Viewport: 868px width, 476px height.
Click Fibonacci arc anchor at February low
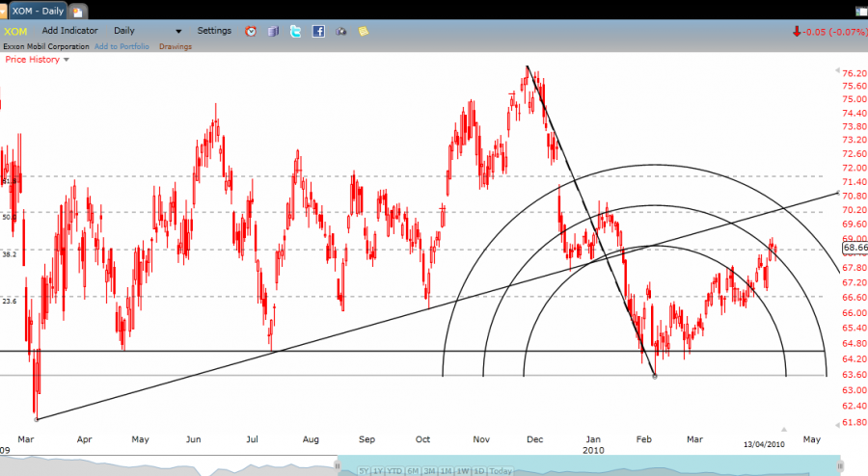[655, 377]
